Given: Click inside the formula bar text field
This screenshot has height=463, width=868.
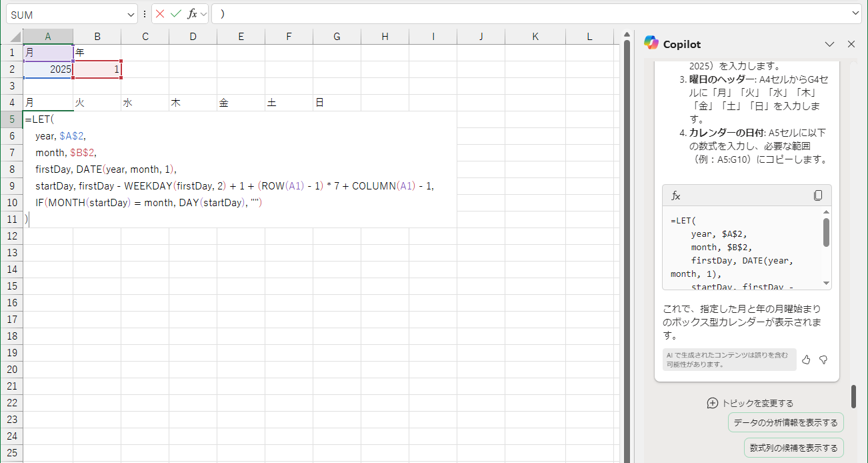Looking at the screenshot, I should (530, 14).
